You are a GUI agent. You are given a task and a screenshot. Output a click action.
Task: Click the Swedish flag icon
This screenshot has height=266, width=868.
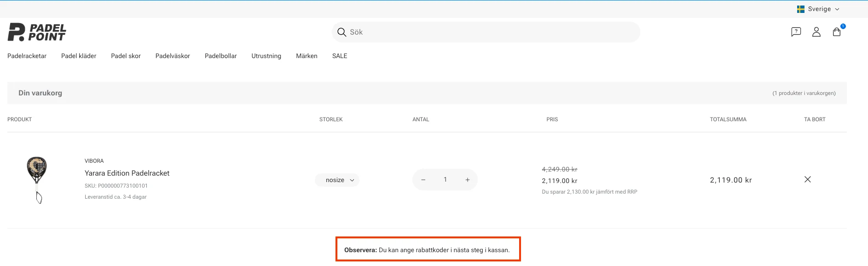tap(801, 9)
